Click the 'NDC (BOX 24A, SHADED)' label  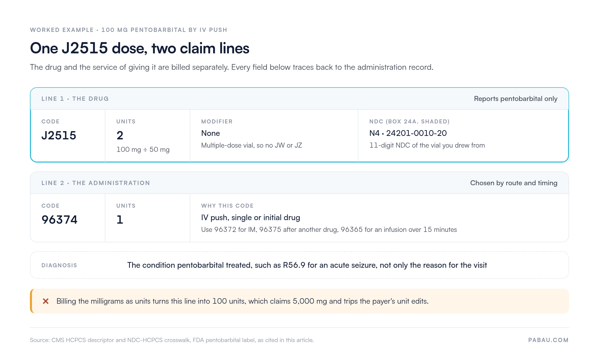(410, 121)
